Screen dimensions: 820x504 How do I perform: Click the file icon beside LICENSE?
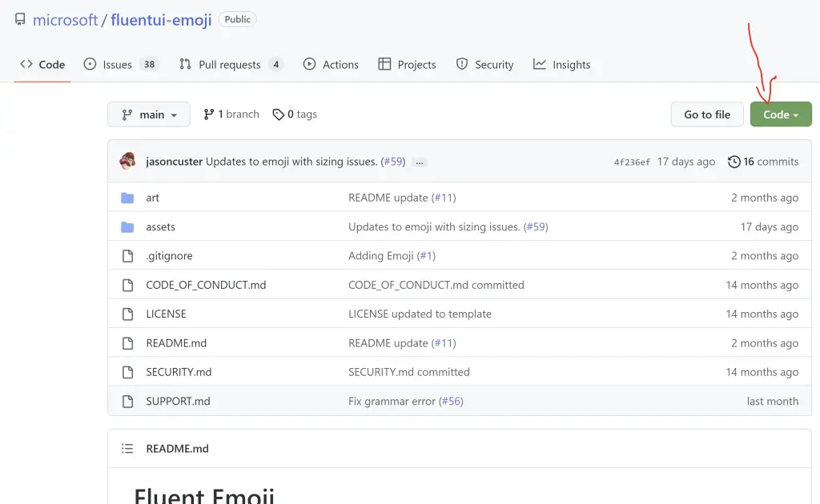click(x=127, y=314)
